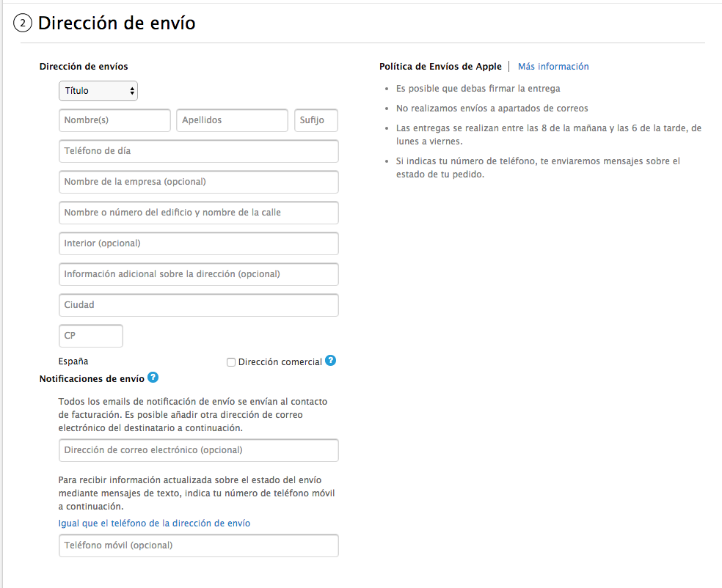Focus the Teléfono de día field

[198, 151]
